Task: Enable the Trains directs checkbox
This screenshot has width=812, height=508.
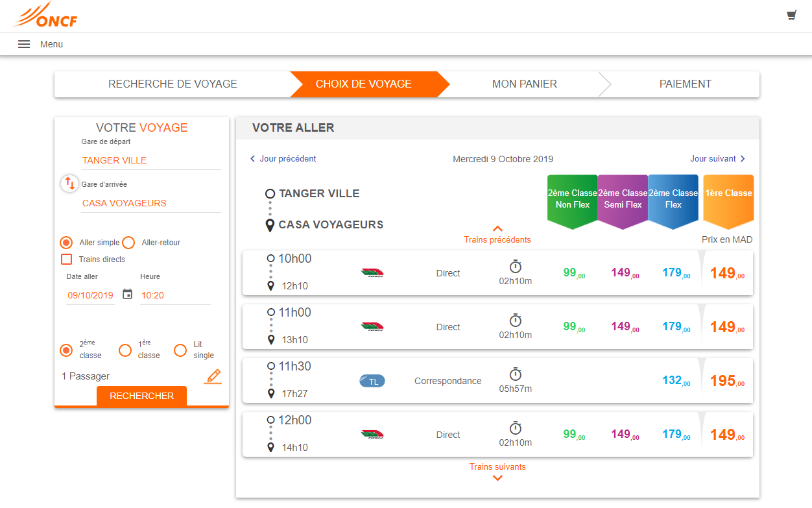Action: tap(66, 260)
